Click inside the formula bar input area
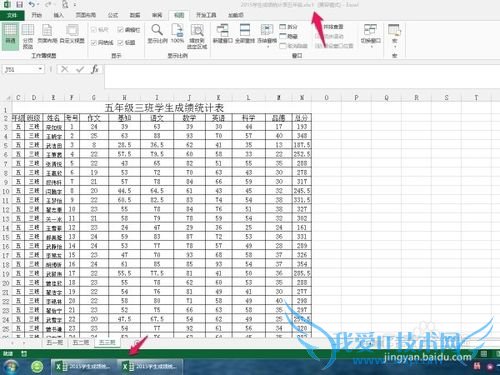The width and height of the screenshot is (500, 375). 302,76
